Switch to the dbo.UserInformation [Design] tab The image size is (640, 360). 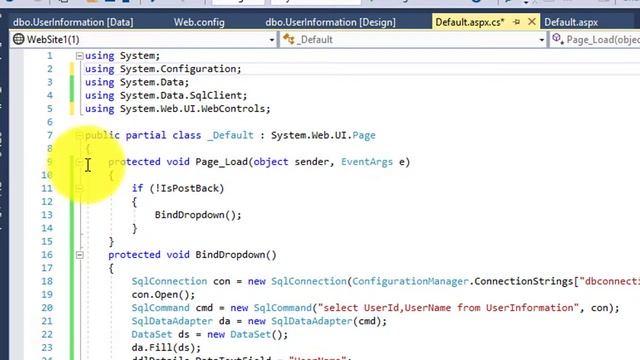(x=330, y=22)
